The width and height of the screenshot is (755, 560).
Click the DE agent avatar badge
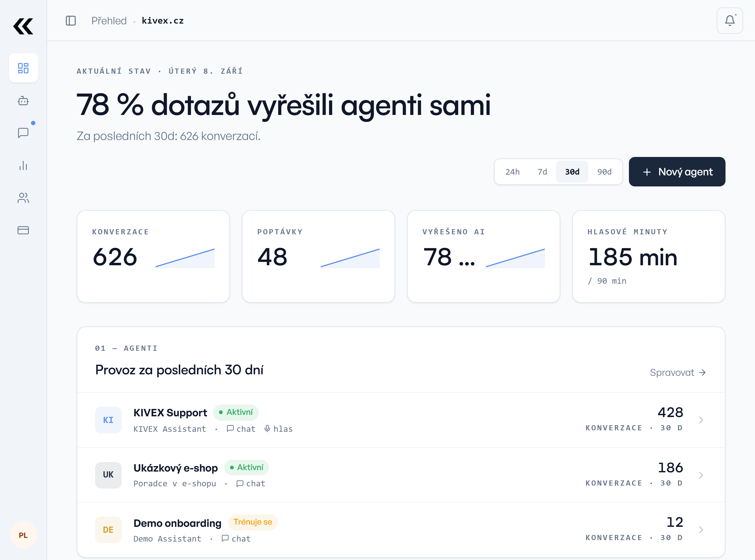click(108, 530)
